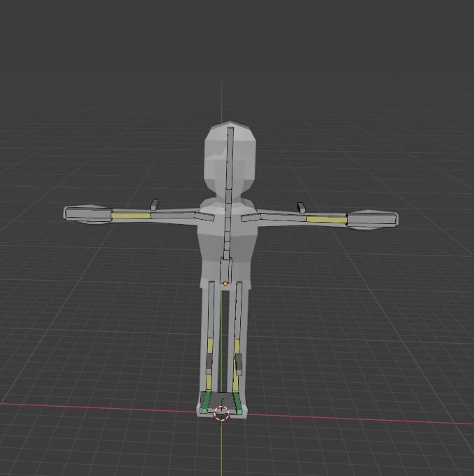Select the screen-right shoulder clavicle bone

251,217
